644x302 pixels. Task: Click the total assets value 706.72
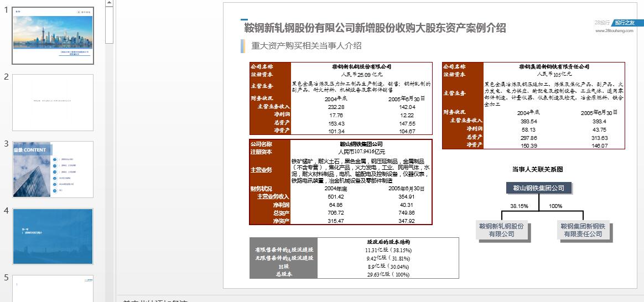pyautogui.click(x=336, y=212)
